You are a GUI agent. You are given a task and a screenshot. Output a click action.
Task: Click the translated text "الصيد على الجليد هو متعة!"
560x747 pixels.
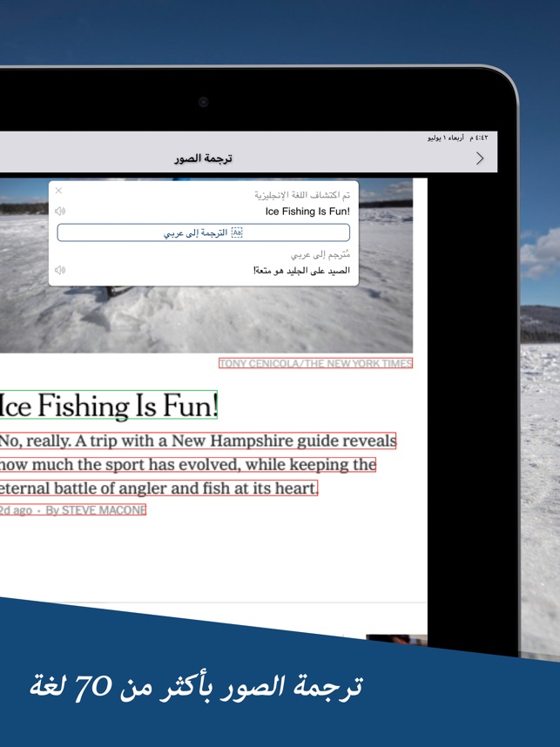click(301, 270)
